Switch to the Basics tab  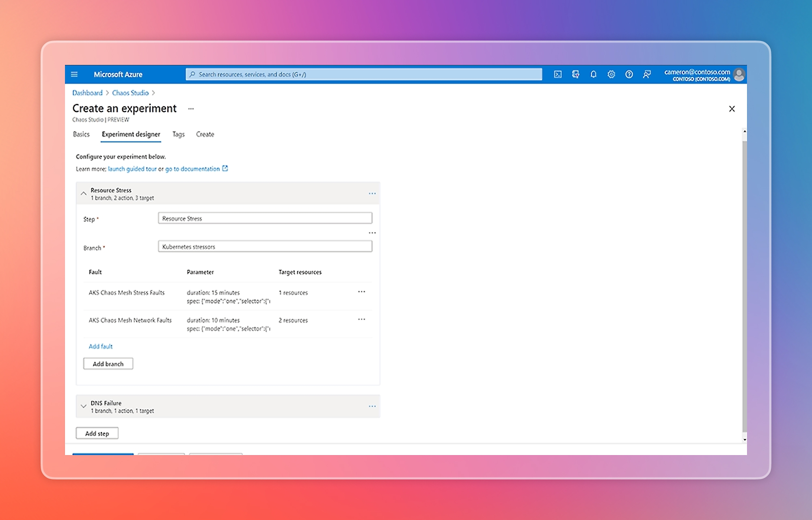pos(81,134)
